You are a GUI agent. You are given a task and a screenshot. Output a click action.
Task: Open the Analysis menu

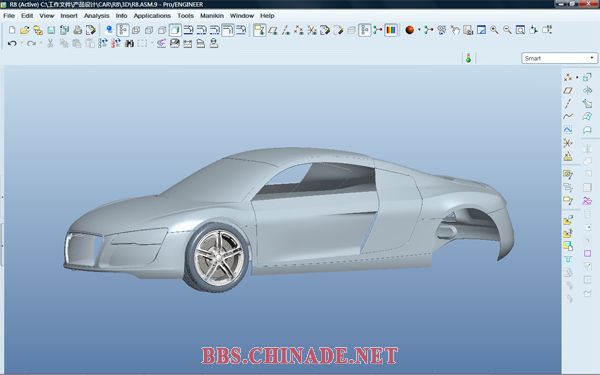point(96,16)
